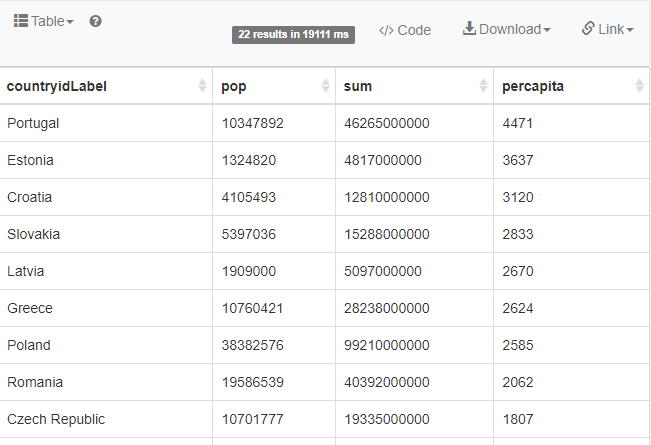
Task: Select the Estonia row label
Action: click(30, 160)
